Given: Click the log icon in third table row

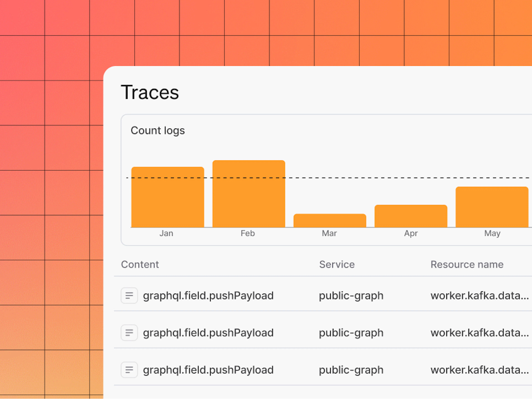Looking at the screenshot, I should tap(129, 370).
